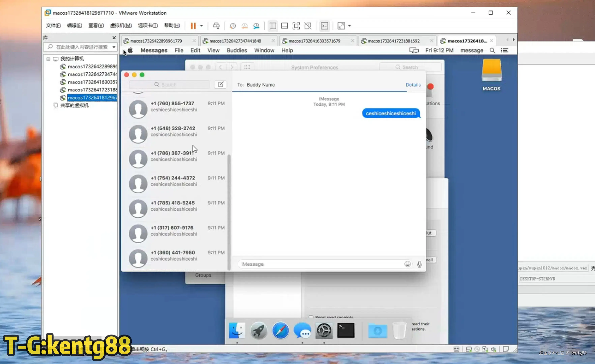Enter VMware full screen mode
This screenshot has width=595, height=364.
point(296,26)
